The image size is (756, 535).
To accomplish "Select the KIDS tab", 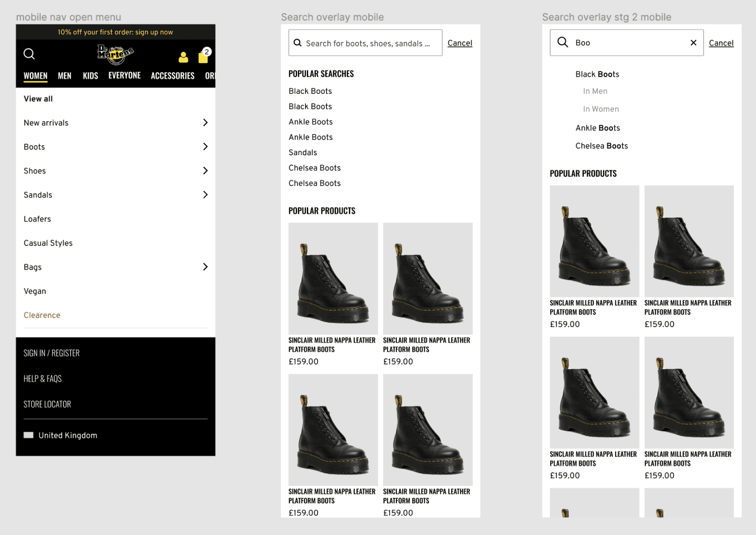I will (90, 76).
